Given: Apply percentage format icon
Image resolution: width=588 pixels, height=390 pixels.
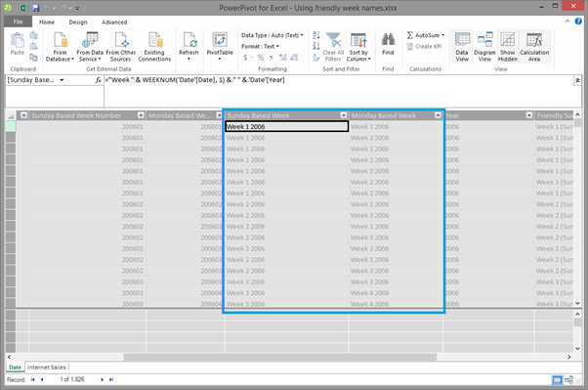Looking at the screenshot, I should tap(260, 58).
